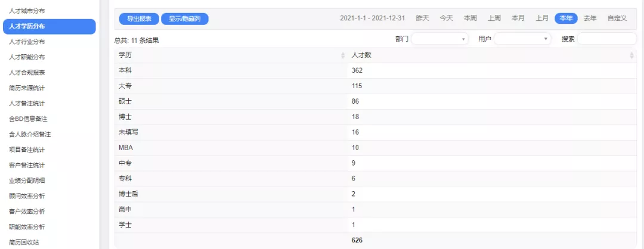Choose the 本年 date range
Image resolution: width=644 pixels, height=249 pixels.
[566, 18]
